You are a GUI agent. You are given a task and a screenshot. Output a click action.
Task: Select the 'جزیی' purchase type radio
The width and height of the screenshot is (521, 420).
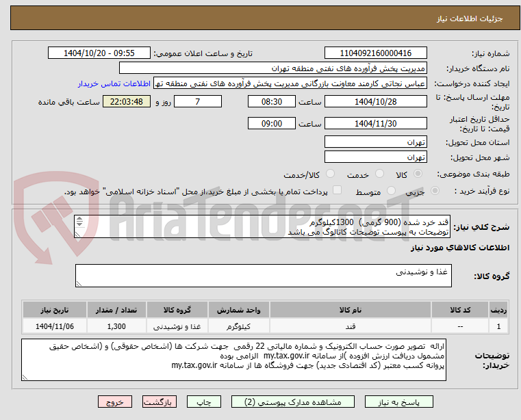click(x=435, y=191)
